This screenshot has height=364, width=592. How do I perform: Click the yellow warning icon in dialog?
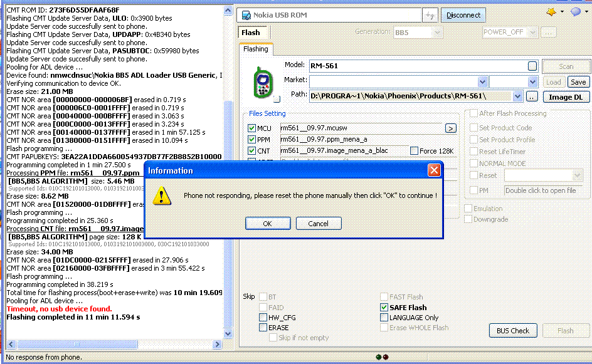[x=162, y=195]
